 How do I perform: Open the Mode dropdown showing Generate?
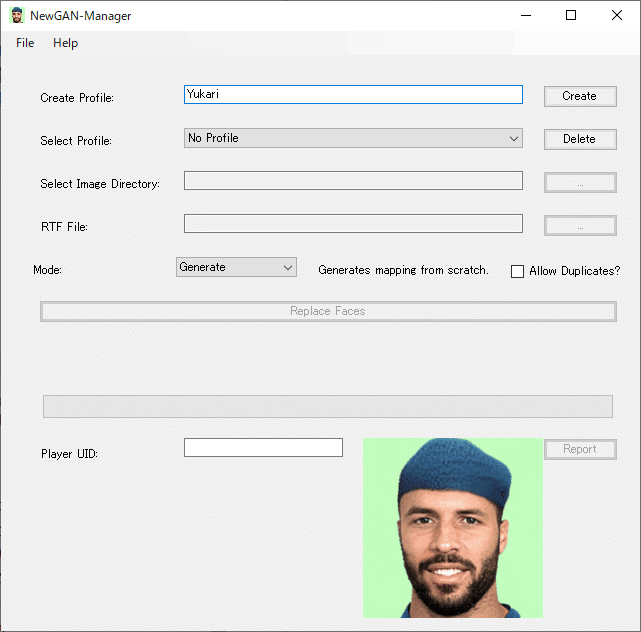(236, 267)
